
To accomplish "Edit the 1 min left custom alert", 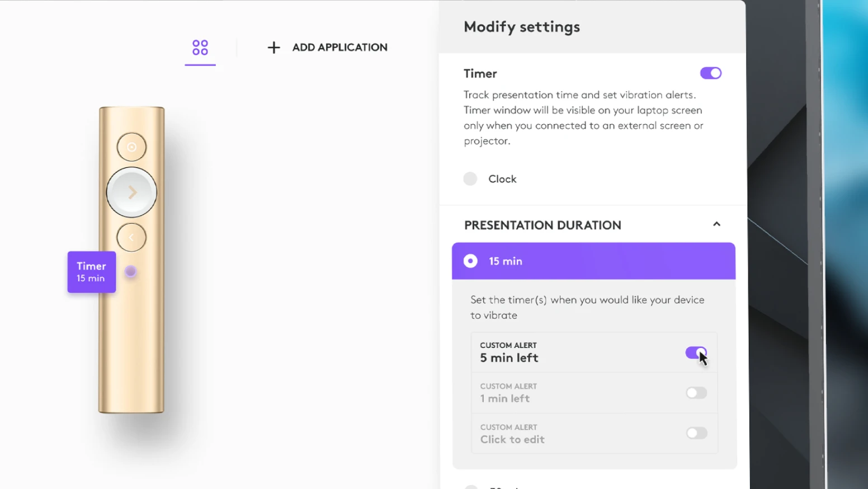I will pos(505,398).
